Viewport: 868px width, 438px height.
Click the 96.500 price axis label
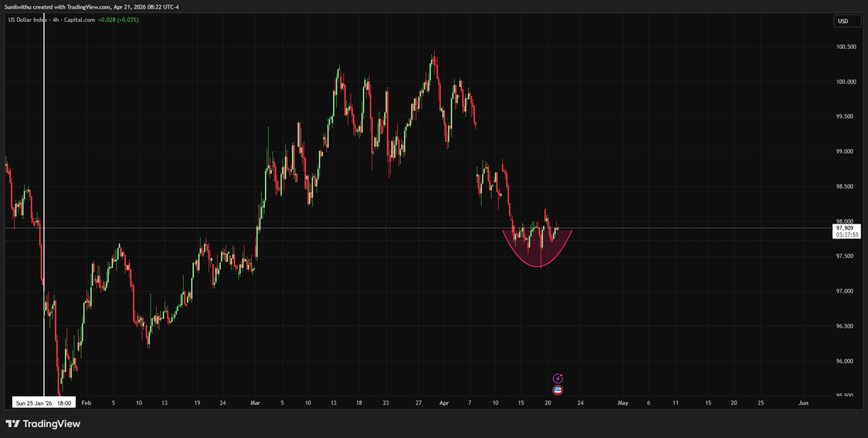[846, 327]
